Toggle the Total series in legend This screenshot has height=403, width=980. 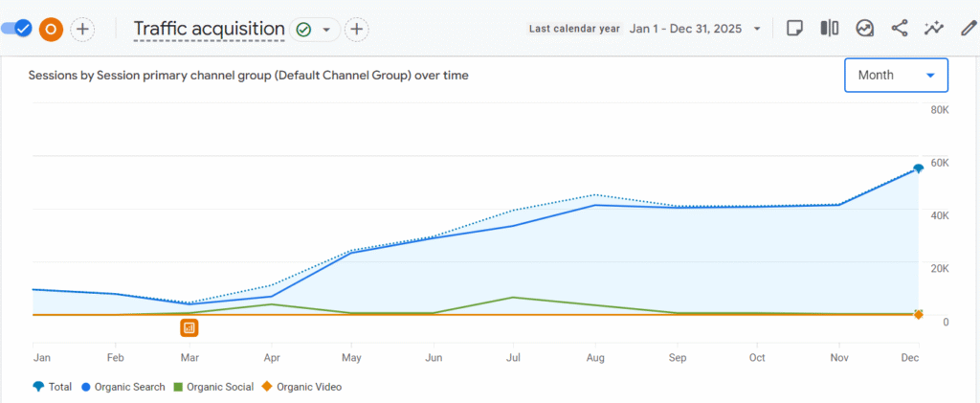tap(52, 387)
